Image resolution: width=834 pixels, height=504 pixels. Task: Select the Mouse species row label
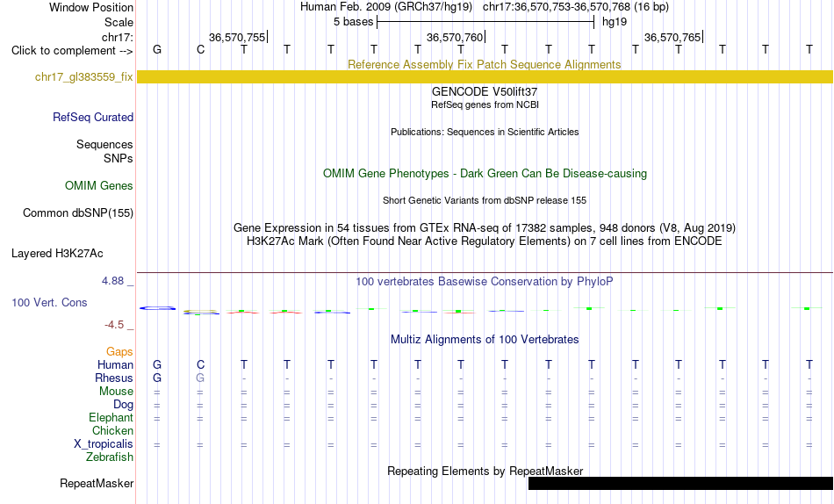(x=115, y=392)
